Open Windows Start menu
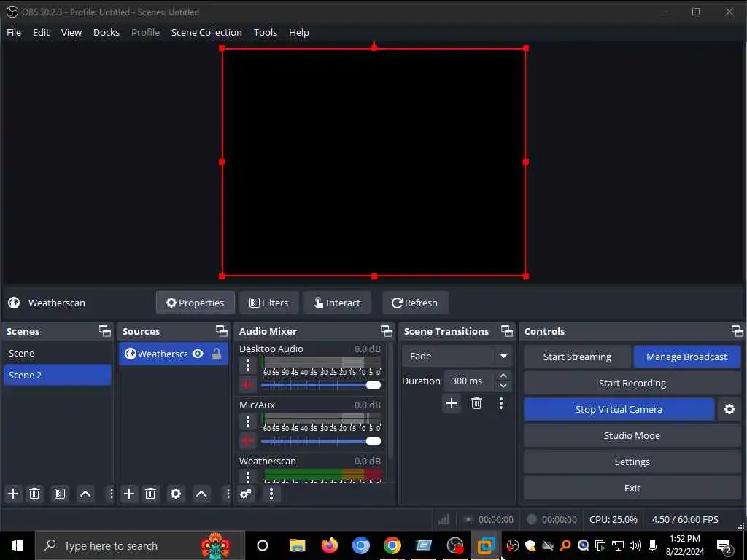The height and width of the screenshot is (560, 747). click(x=18, y=545)
